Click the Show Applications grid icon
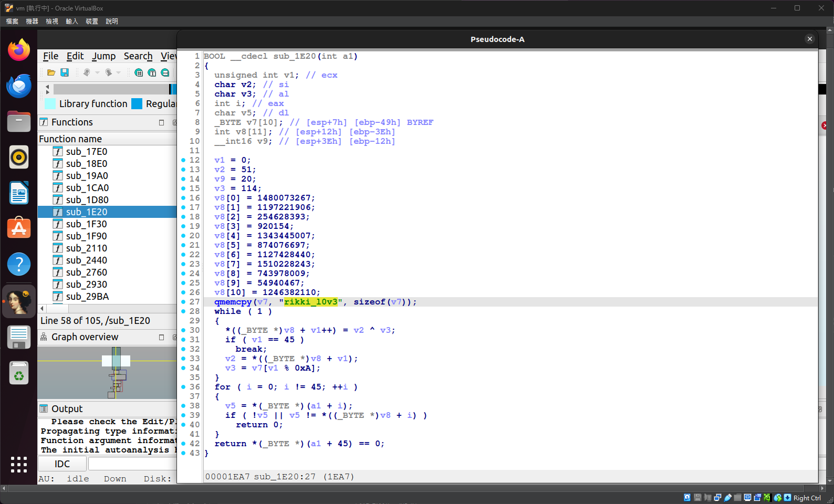 pyautogui.click(x=19, y=465)
